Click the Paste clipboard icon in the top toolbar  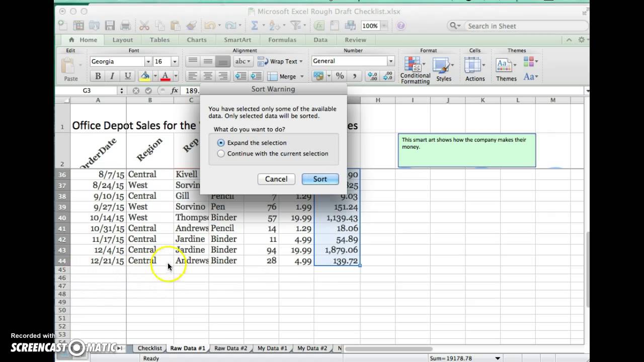click(x=175, y=25)
